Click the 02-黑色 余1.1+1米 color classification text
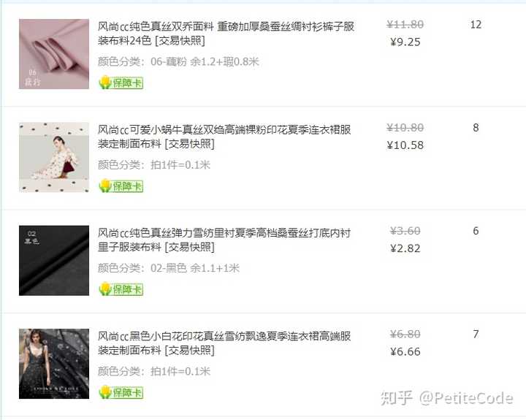This screenshot has height=420, width=526. (195, 268)
